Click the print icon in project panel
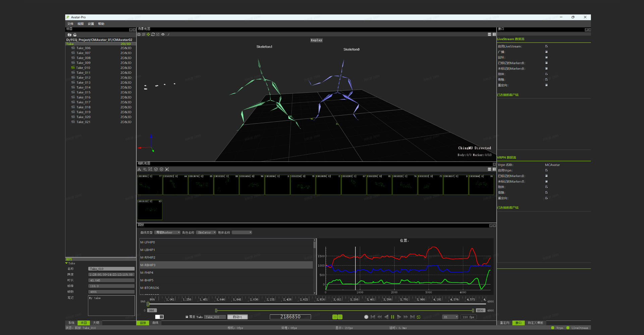 (x=75, y=35)
